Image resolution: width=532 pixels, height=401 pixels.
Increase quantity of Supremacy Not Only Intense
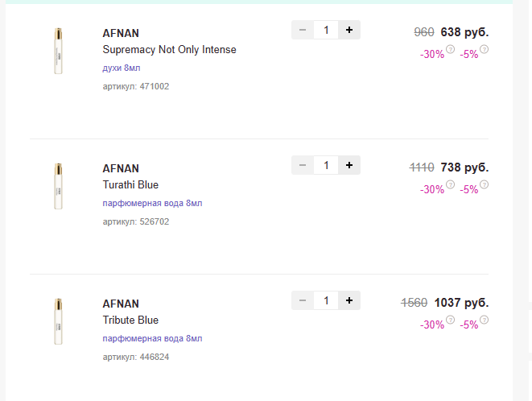pyautogui.click(x=349, y=30)
